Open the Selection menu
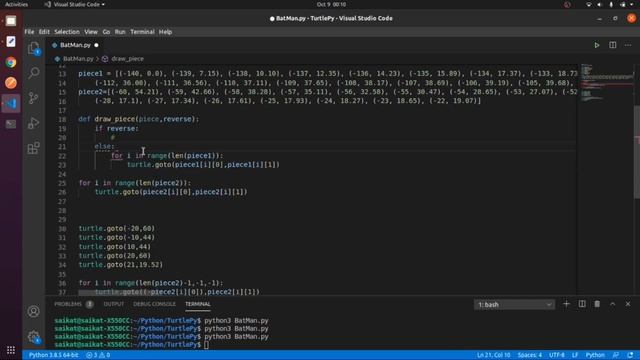 tap(67, 32)
